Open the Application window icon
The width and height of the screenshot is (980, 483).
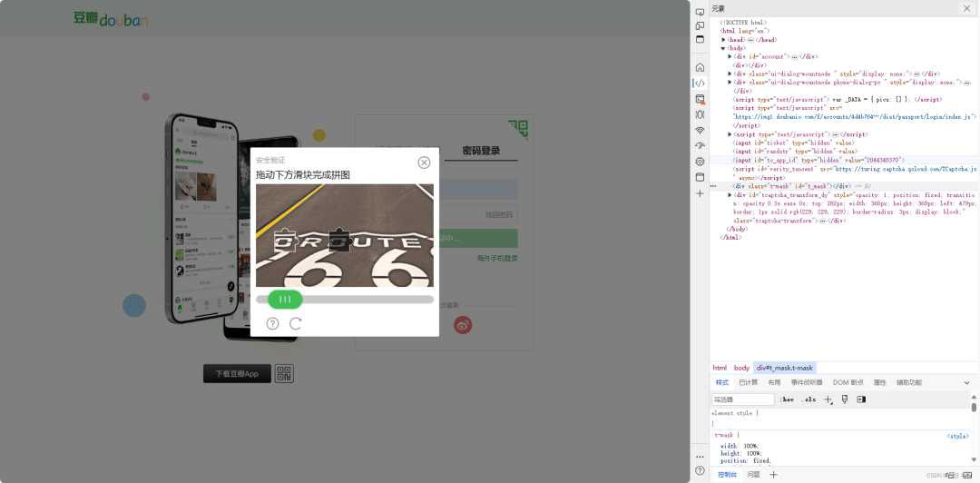click(700, 177)
